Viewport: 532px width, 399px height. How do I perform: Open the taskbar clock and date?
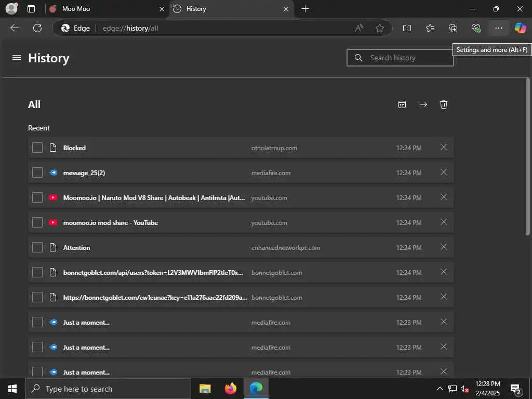[487, 389]
